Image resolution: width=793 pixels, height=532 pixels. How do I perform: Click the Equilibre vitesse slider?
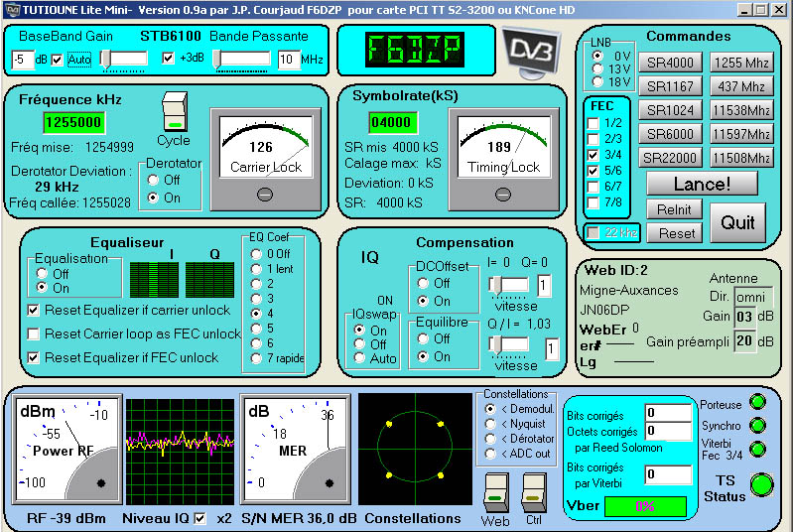pyautogui.click(x=509, y=346)
